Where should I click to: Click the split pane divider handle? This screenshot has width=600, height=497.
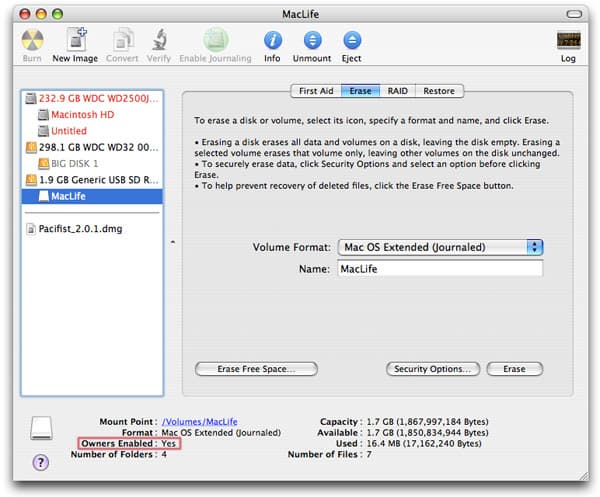coord(173,242)
